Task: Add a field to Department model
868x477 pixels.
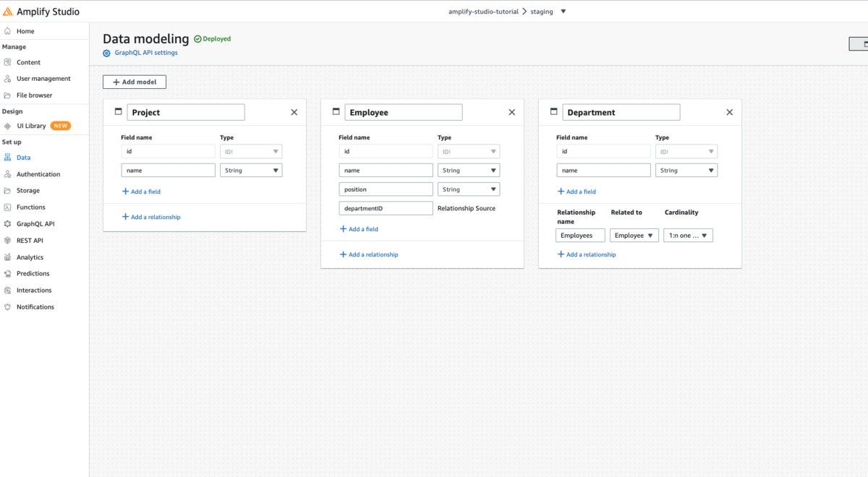Action: click(x=576, y=192)
